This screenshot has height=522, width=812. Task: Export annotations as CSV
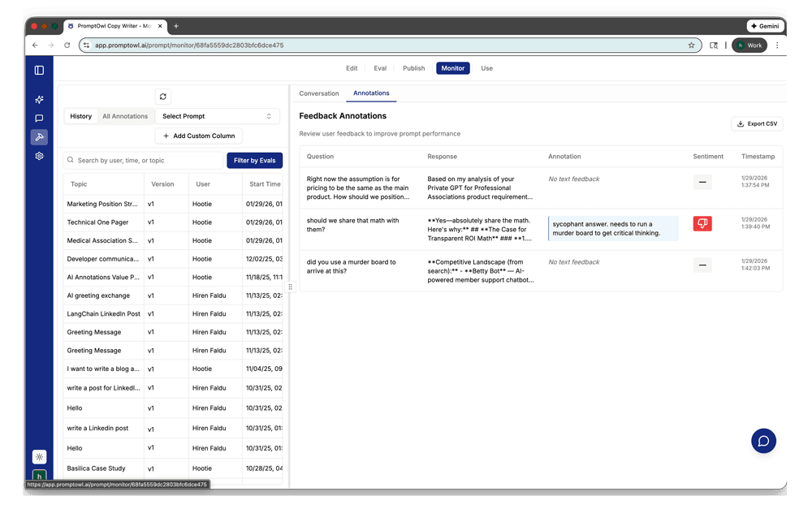coord(756,123)
